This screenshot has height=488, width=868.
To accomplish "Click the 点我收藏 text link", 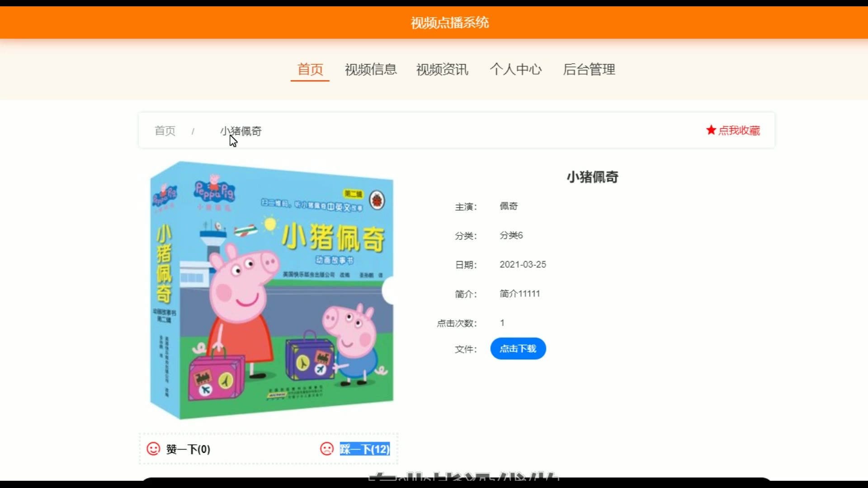I will (x=739, y=131).
